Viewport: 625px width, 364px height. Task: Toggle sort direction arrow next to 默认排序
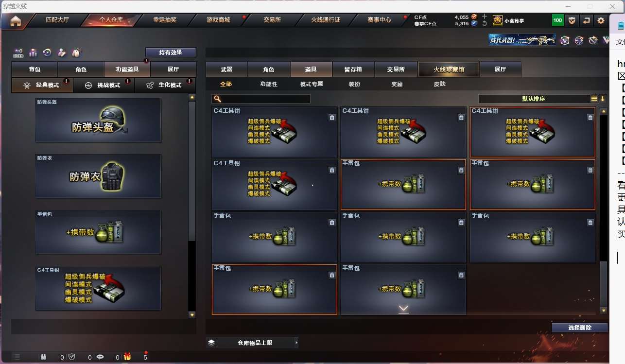[603, 99]
